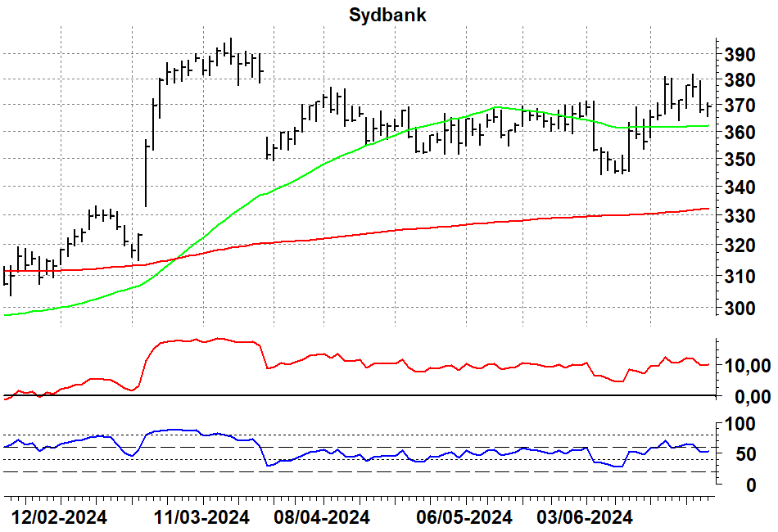Click the lone 0 oscillator scale label
Screen dimensions: 778x532
pyautogui.click(x=751, y=485)
